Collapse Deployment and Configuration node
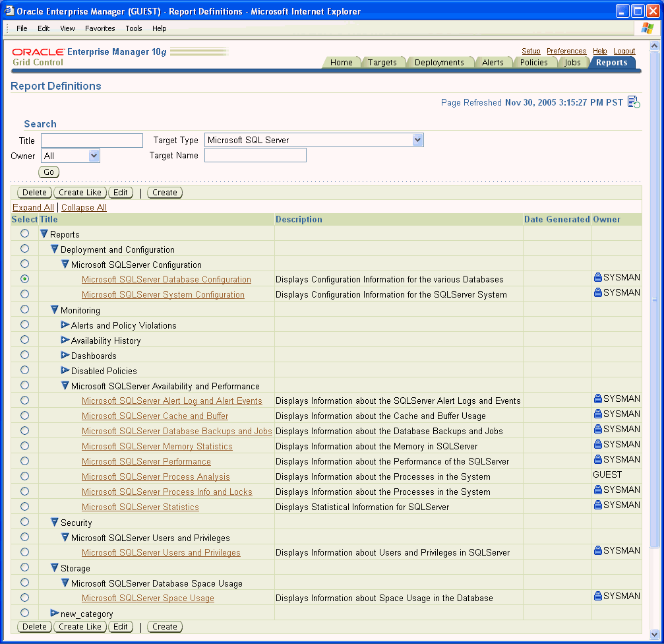This screenshot has height=644, width=664. tap(55, 249)
